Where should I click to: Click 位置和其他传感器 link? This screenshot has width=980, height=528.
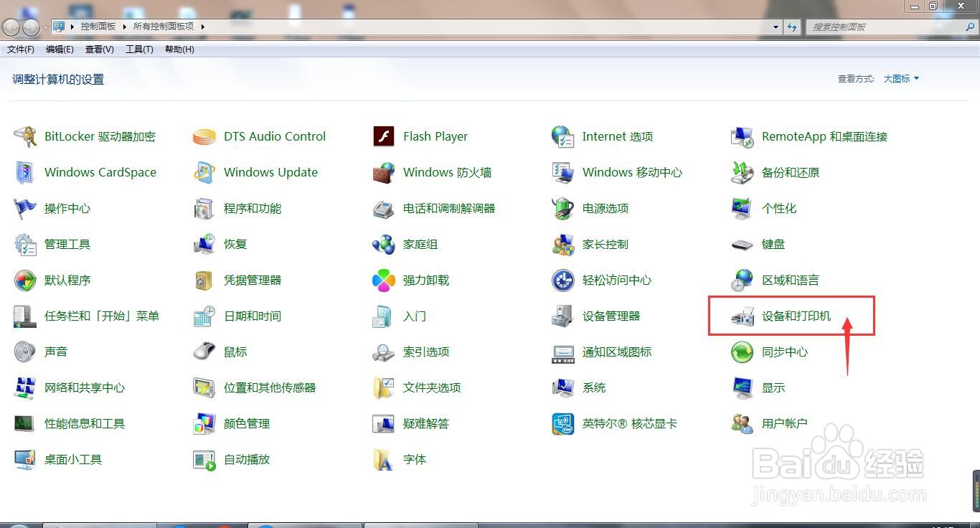pos(270,387)
